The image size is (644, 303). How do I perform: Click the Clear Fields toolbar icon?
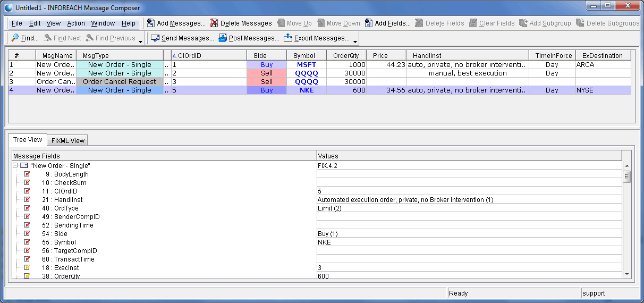coord(473,23)
